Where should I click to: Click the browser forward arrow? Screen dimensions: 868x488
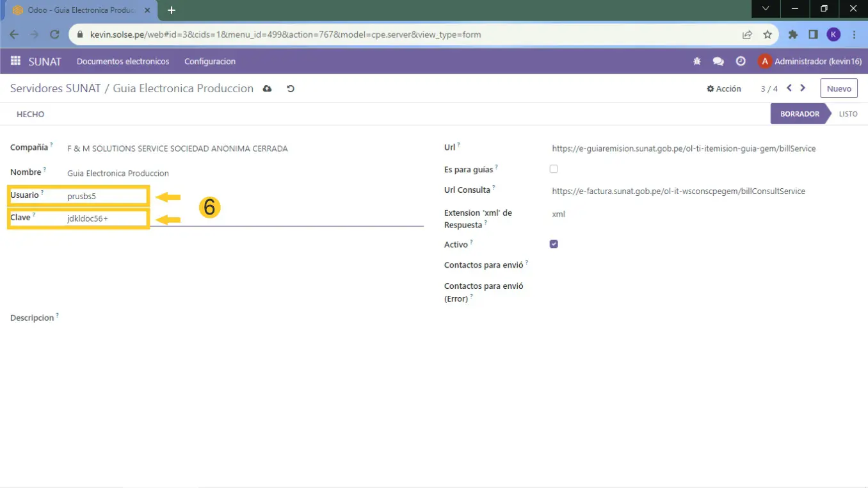(x=35, y=35)
